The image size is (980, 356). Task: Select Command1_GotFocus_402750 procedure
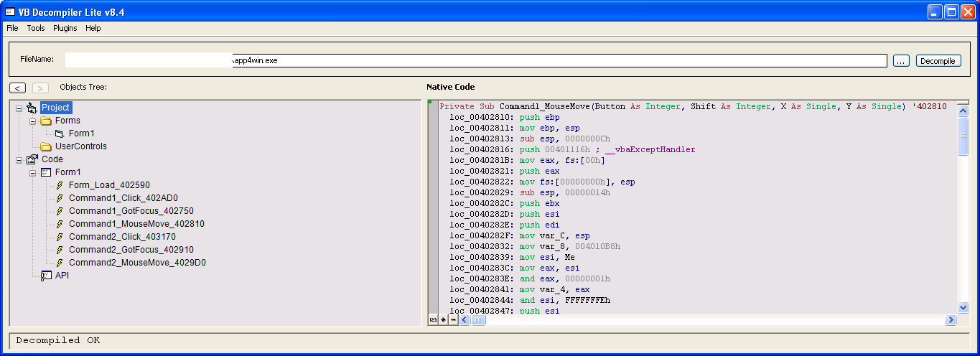[131, 211]
